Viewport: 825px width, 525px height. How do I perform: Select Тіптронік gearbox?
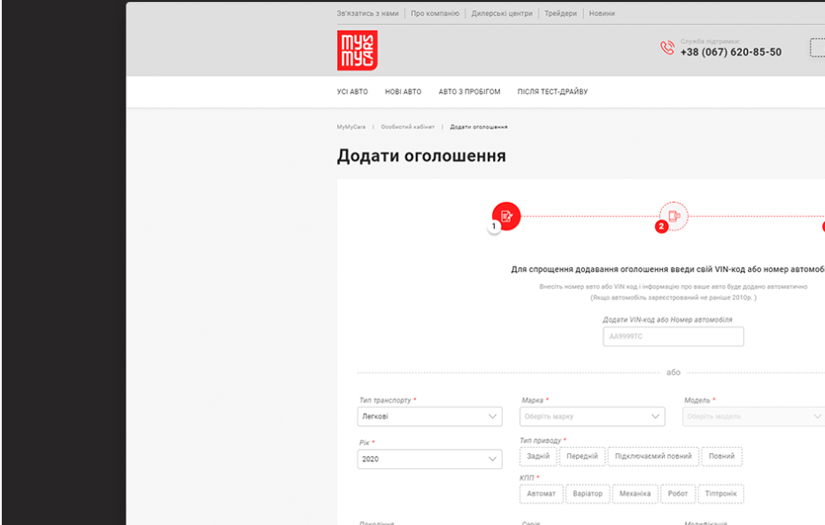721,494
